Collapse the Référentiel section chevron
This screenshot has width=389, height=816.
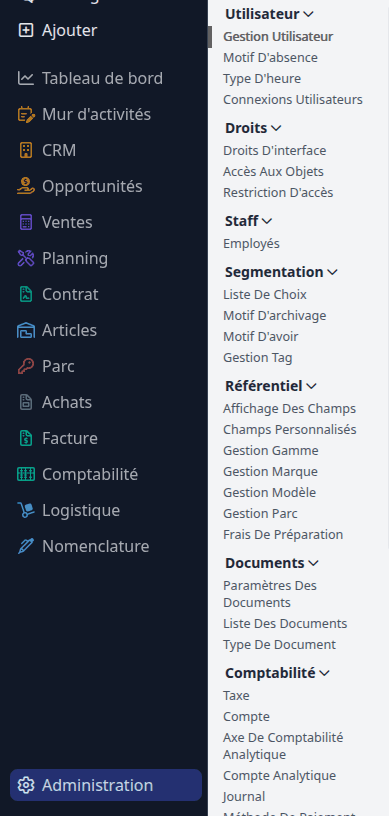point(311,386)
